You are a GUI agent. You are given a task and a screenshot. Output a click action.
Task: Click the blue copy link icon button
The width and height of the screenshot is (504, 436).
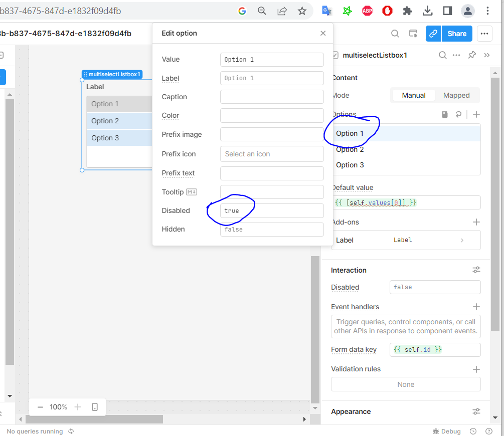pyautogui.click(x=433, y=34)
